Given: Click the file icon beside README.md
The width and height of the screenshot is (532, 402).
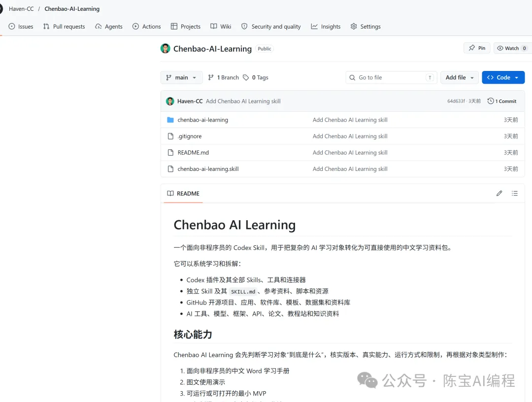Looking at the screenshot, I should click(170, 153).
